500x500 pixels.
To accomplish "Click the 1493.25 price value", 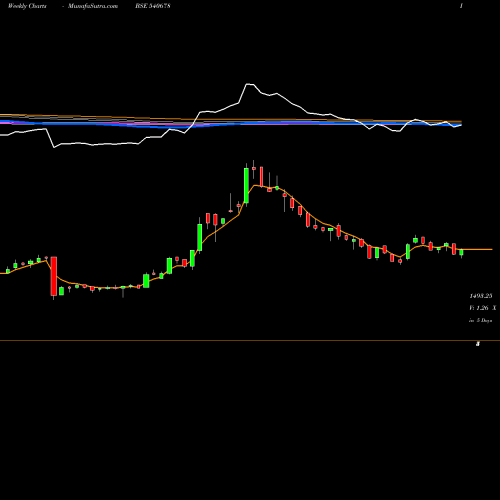I will pos(481,296).
